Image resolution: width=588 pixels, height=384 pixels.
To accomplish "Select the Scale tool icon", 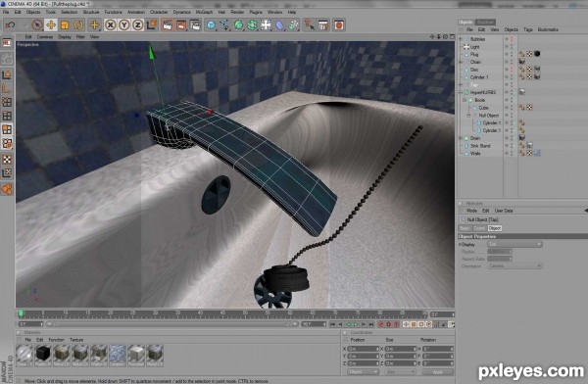I will coord(65,25).
